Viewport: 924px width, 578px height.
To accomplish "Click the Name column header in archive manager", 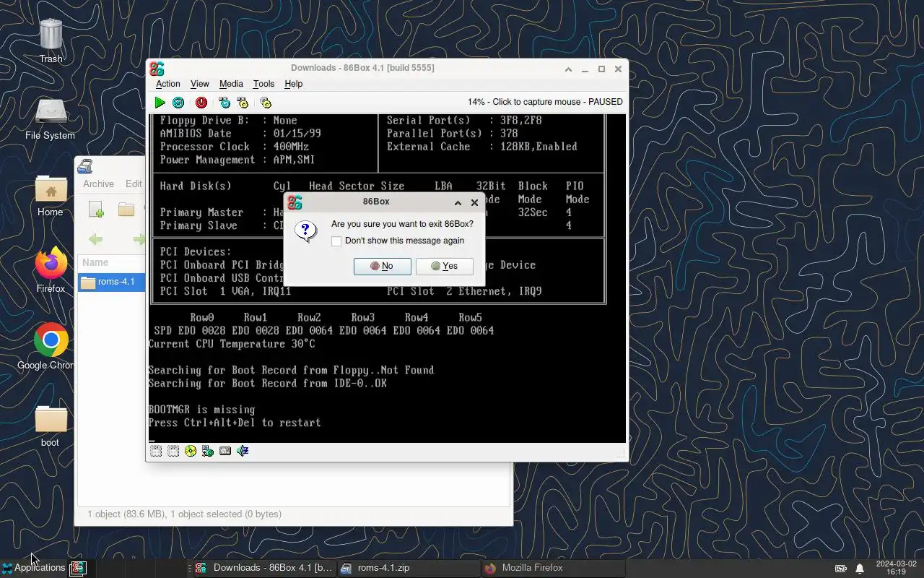I will tap(112, 263).
